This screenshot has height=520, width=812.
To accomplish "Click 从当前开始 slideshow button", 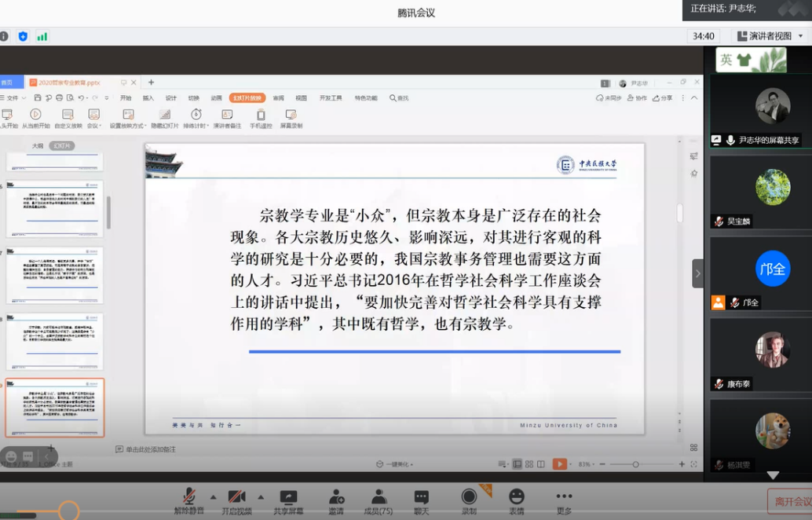I will tap(35, 119).
